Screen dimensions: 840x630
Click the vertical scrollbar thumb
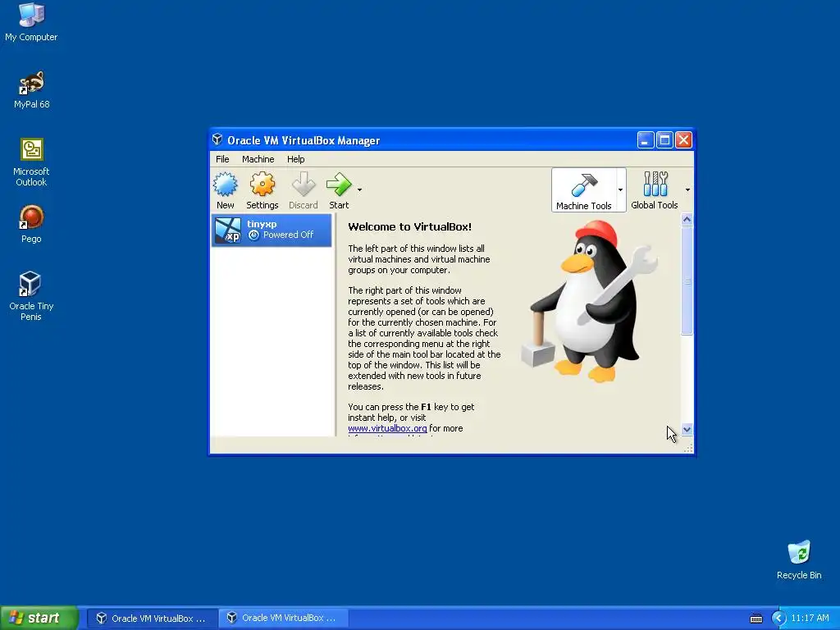687,281
